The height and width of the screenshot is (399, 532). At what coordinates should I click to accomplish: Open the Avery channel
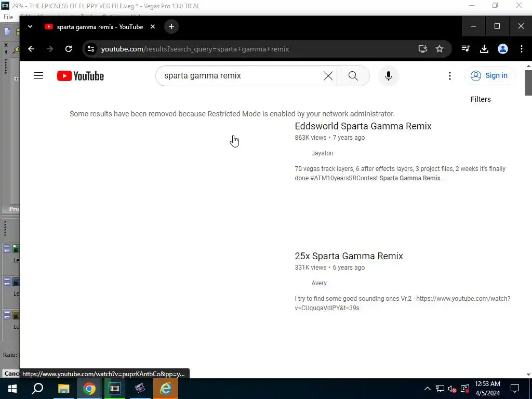tap(319, 283)
